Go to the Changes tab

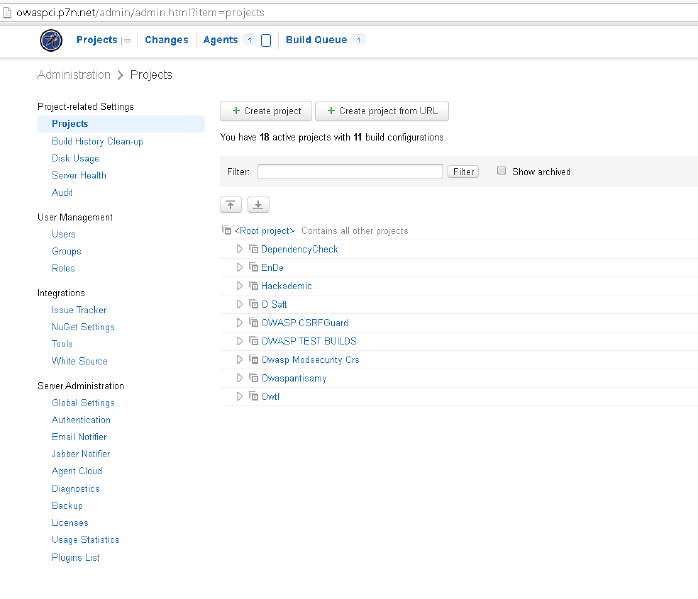point(166,40)
